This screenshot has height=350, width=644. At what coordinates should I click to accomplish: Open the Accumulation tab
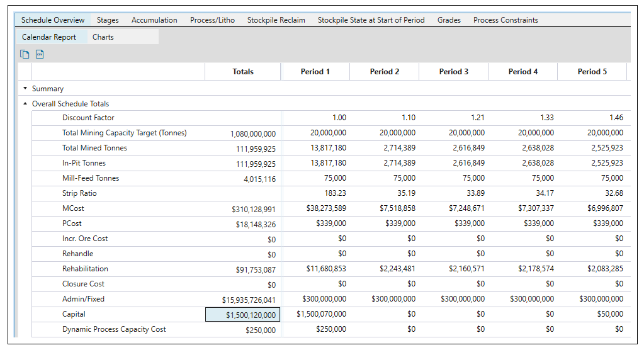click(154, 20)
